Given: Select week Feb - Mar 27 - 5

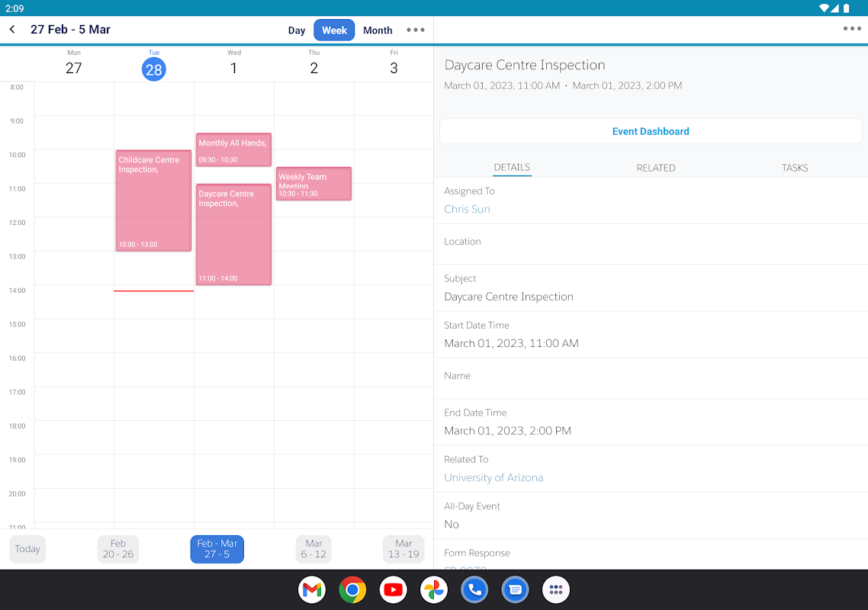Looking at the screenshot, I should [x=217, y=549].
